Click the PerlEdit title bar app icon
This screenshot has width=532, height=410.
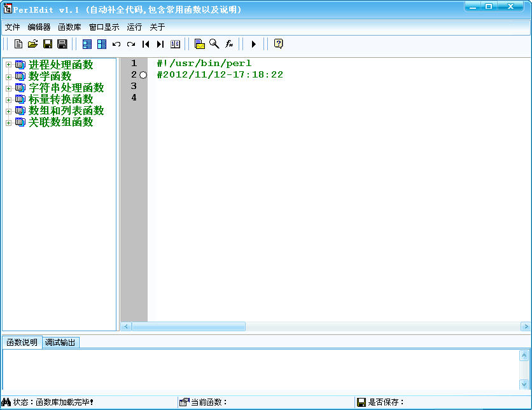point(8,8)
